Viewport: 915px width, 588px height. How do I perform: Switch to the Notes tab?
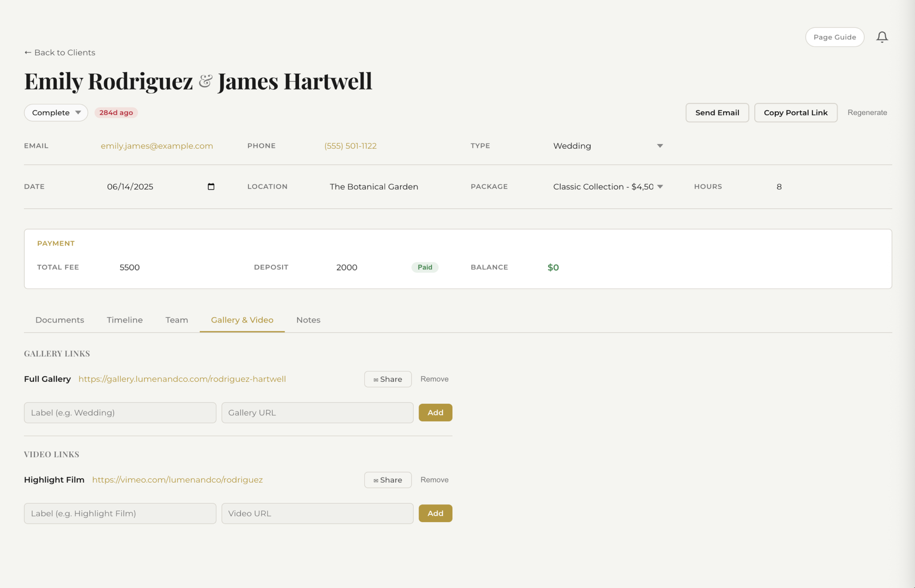(x=308, y=320)
